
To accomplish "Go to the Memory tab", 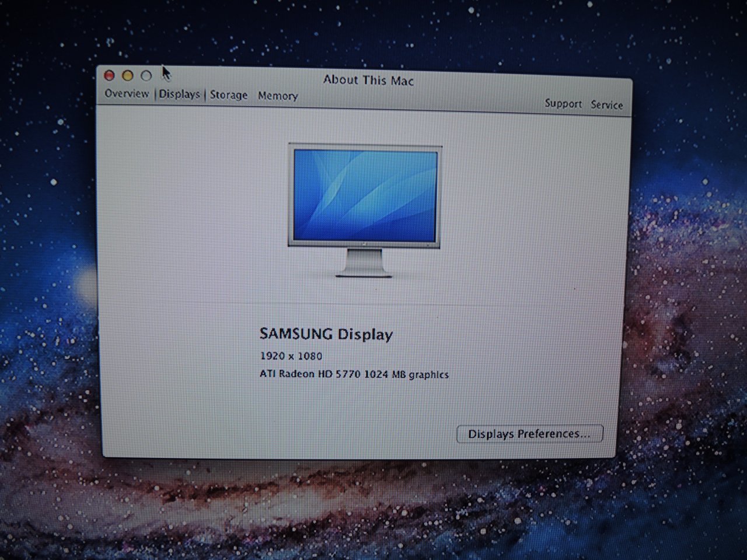I will (x=278, y=96).
